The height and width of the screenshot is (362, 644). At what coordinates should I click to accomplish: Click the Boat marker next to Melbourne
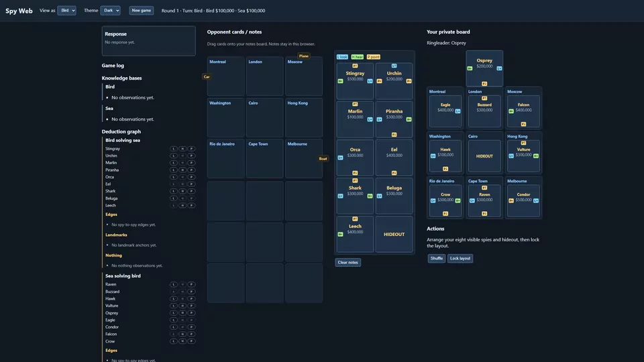323,158
